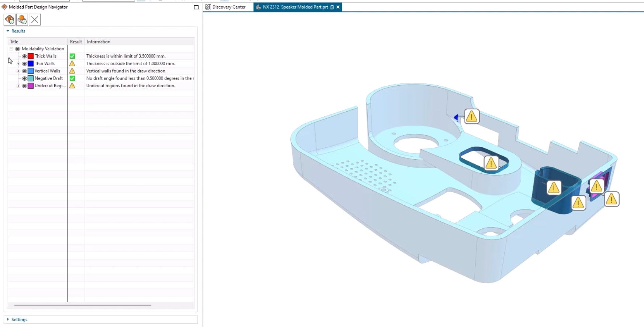Click the X clear results toolbar button

(x=35, y=20)
